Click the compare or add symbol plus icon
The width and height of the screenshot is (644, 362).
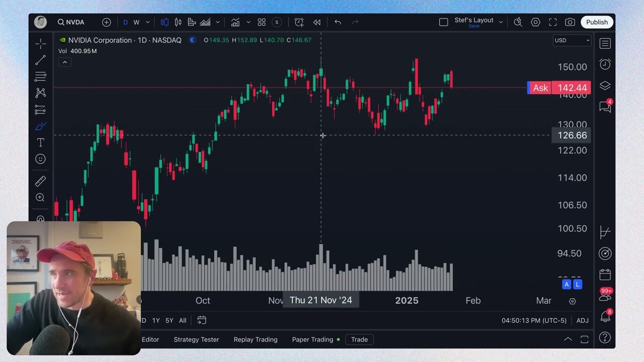(x=107, y=22)
